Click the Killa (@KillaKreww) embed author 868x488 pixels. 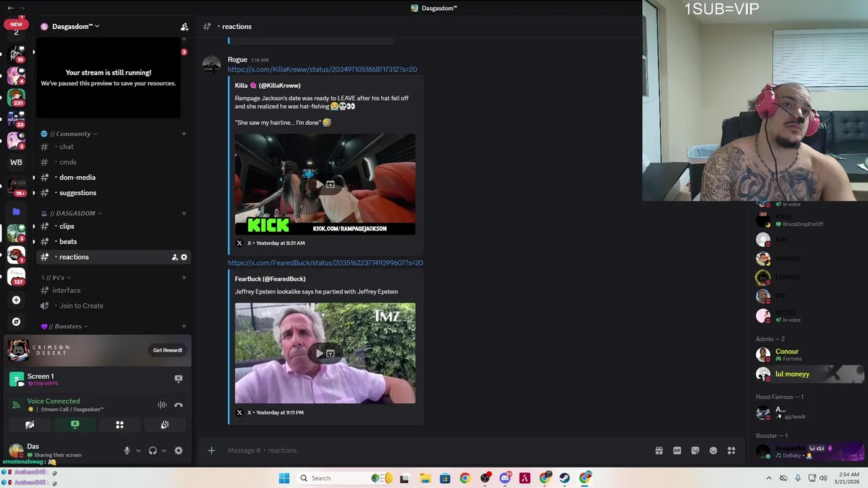coord(267,85)
